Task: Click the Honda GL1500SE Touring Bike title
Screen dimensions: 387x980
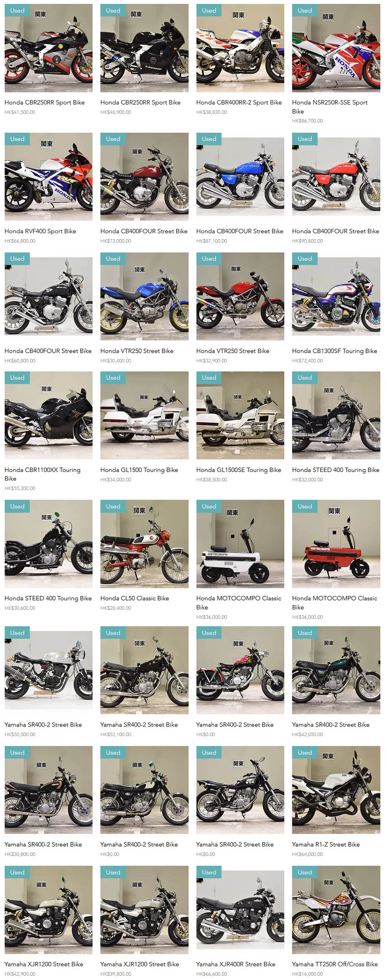Action: coord(239,470)
